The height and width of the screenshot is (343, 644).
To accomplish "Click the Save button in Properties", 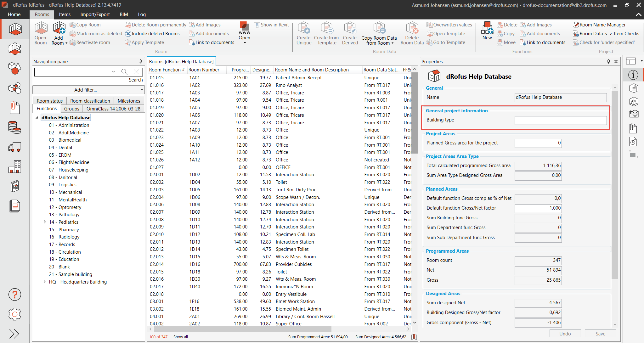I will coord(600,334).
